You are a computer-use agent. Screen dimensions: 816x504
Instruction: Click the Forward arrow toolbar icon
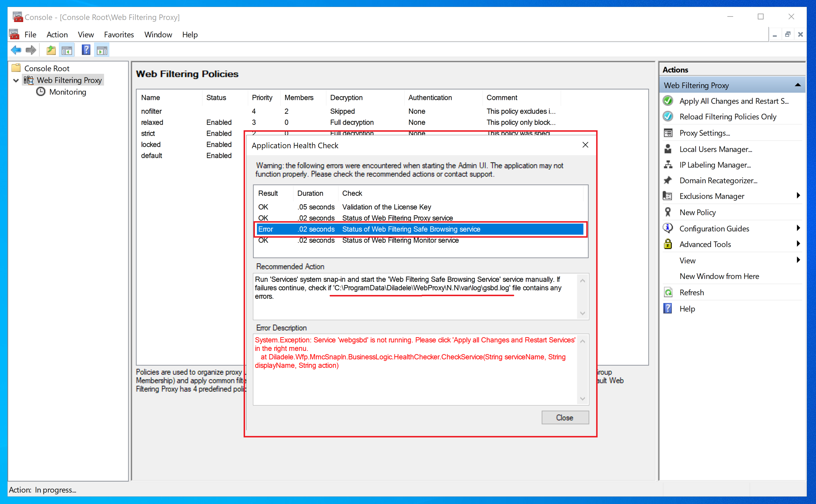[x=31, y=50]
